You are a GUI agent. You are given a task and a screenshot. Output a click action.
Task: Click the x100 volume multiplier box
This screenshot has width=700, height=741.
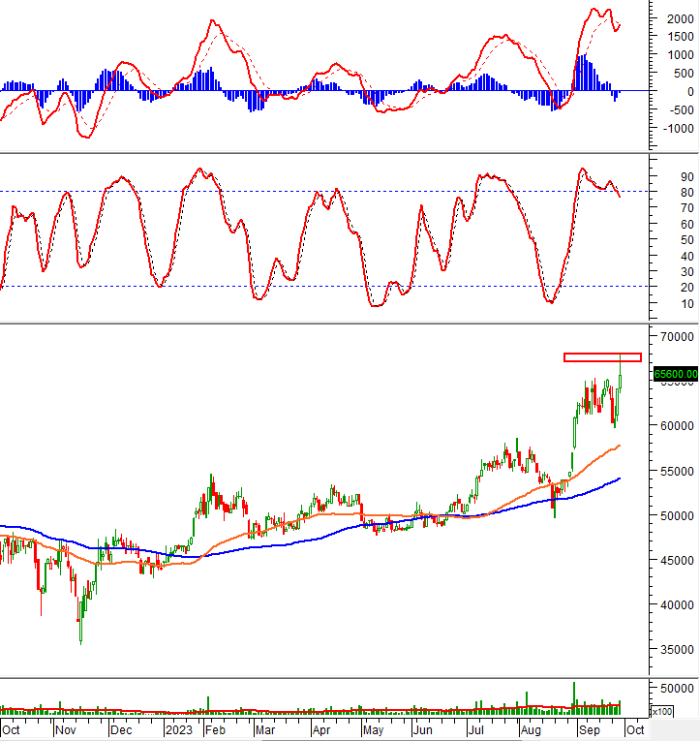point(662,711)
